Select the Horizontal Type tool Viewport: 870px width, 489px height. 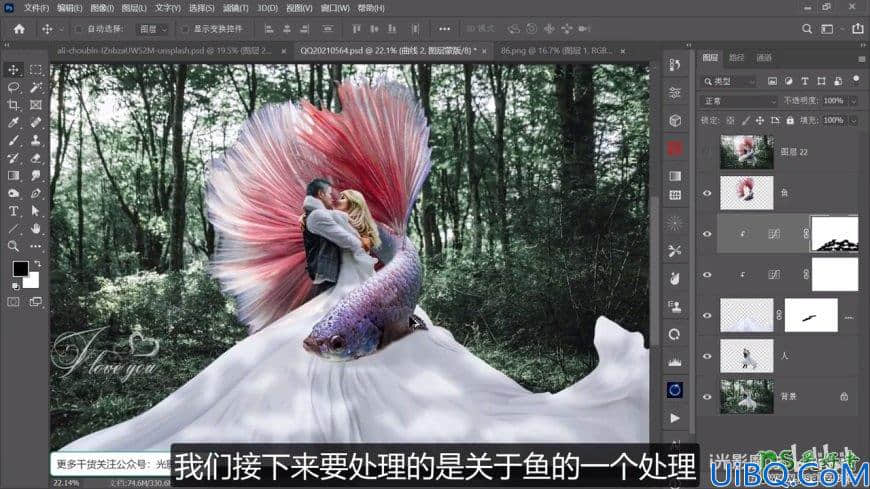point(13,211)
